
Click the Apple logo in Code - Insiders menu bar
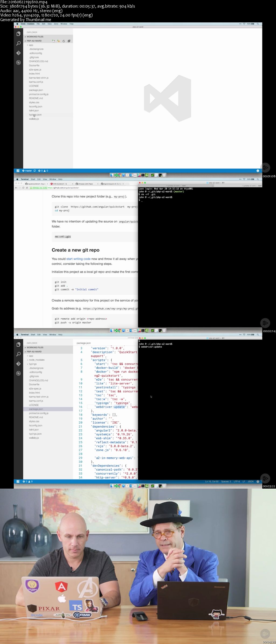17,24
